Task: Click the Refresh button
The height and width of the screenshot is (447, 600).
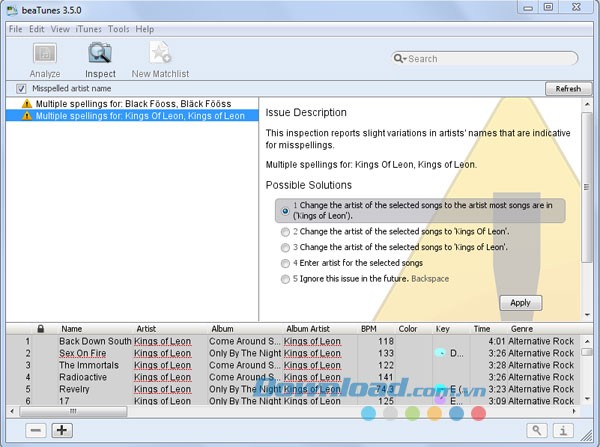Action: [x=568, y=89]
